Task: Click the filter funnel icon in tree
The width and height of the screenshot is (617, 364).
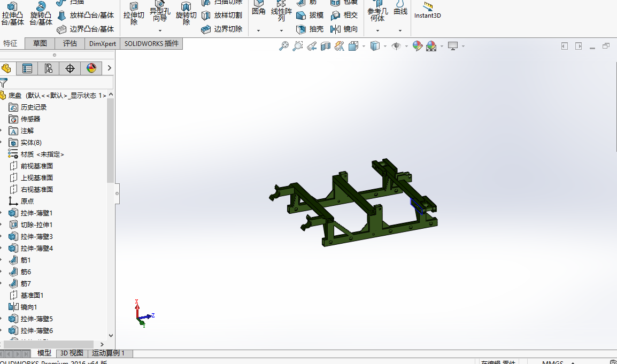Action: [4, 83]
